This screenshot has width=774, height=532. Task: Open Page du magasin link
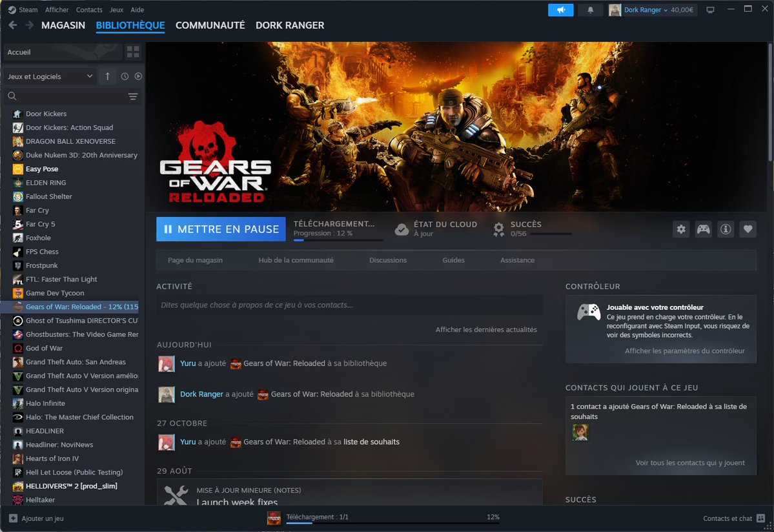pos(195,260)
